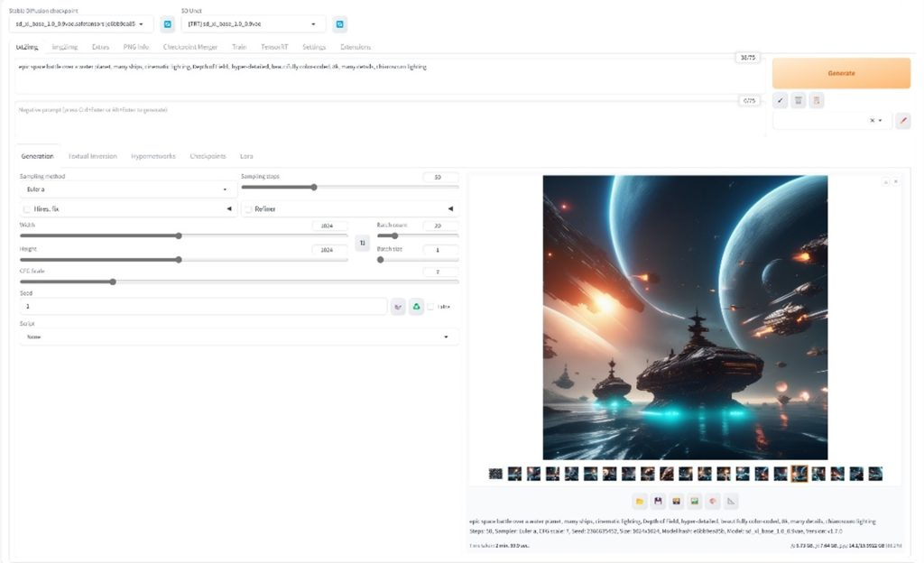
Task: Open the Sampling method dropdown showing Euler a
Action: (127, 189)
